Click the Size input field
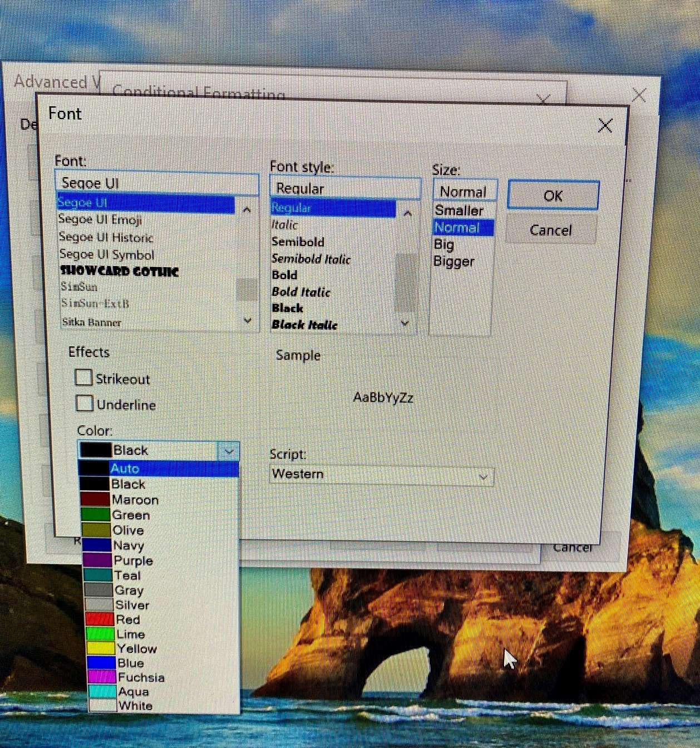Image resolution: width=700 pixels, height=748 pixels. (x=465, y=191)
